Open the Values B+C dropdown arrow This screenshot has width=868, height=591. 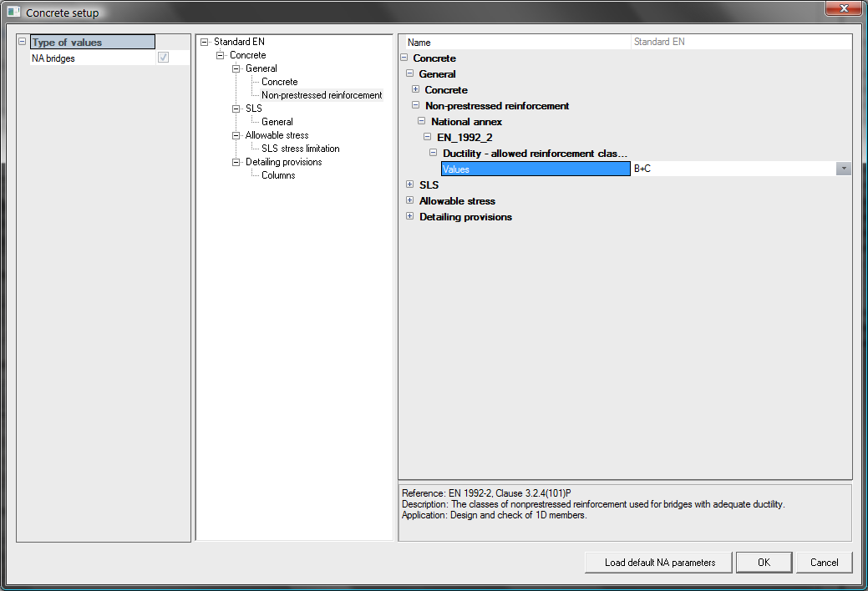coord(844,169)
